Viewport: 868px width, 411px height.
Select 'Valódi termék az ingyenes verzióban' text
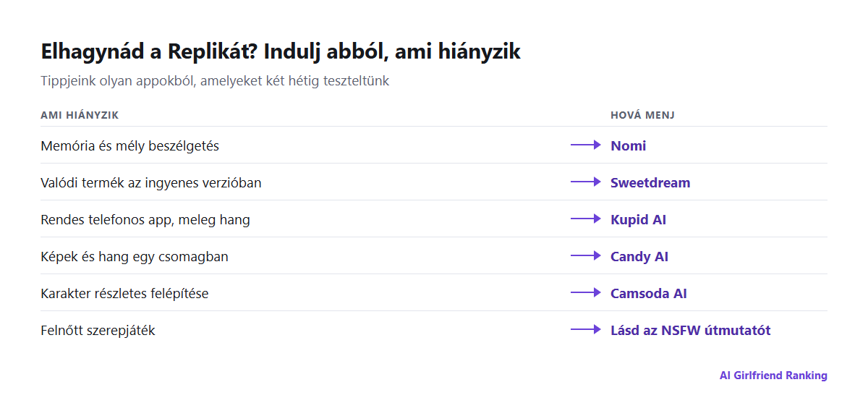151,182
